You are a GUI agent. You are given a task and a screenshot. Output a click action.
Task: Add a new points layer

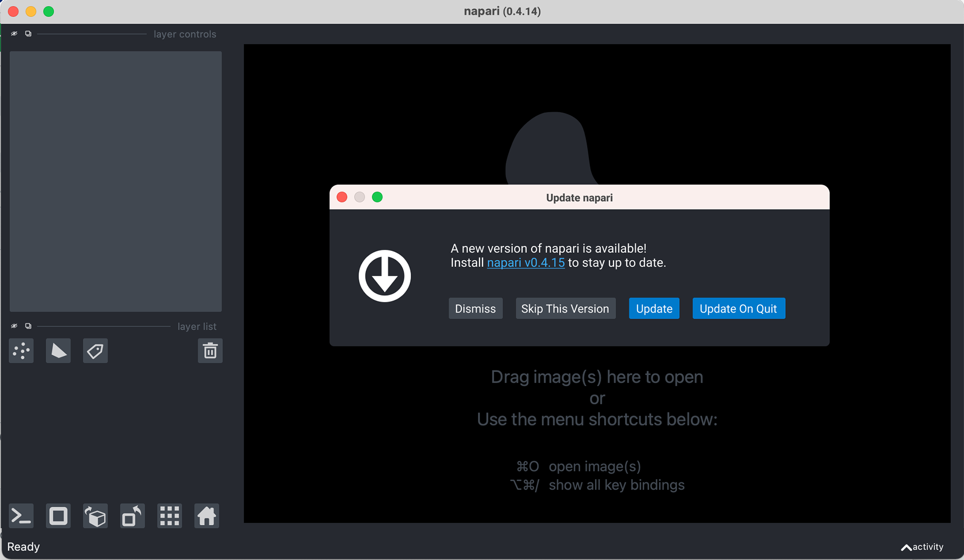[x=21, y=351]
